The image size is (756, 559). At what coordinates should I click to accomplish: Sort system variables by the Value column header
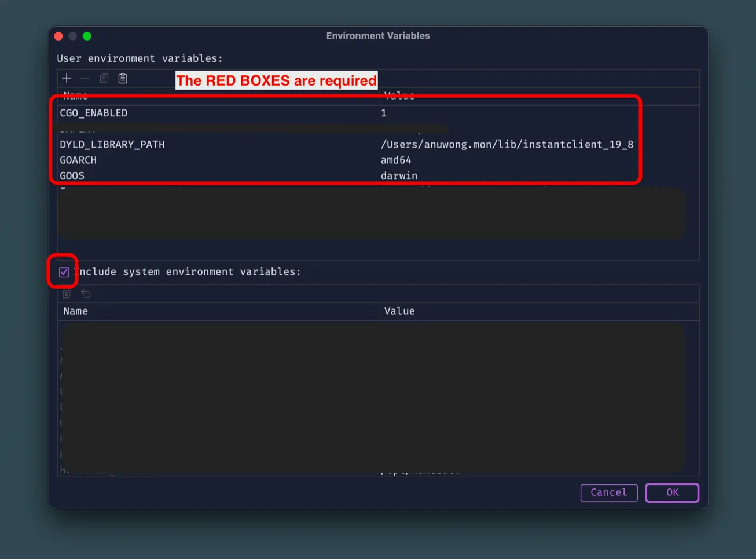click(399, 311)
